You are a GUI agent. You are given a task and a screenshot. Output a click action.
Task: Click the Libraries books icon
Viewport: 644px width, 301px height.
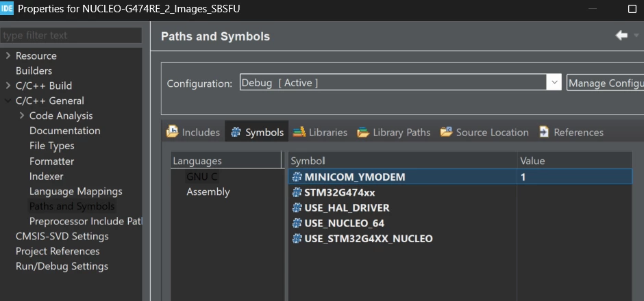[x=299, y=131]
